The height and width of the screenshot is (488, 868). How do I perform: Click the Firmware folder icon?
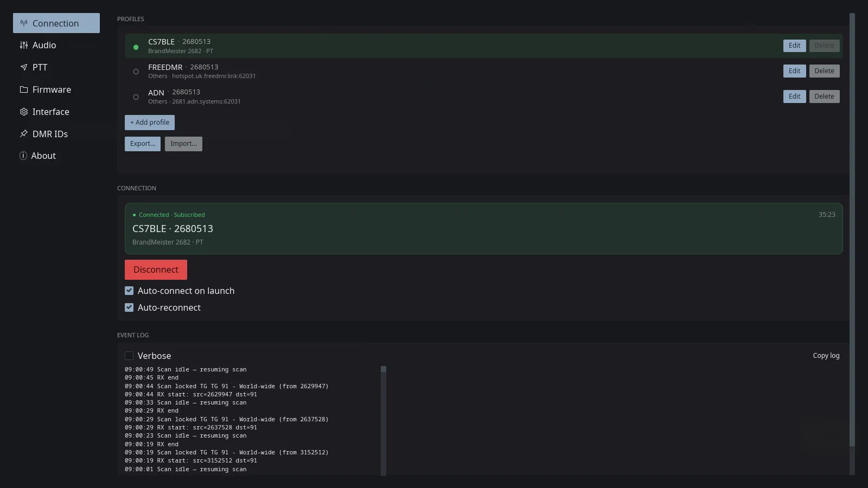point(24,89)
